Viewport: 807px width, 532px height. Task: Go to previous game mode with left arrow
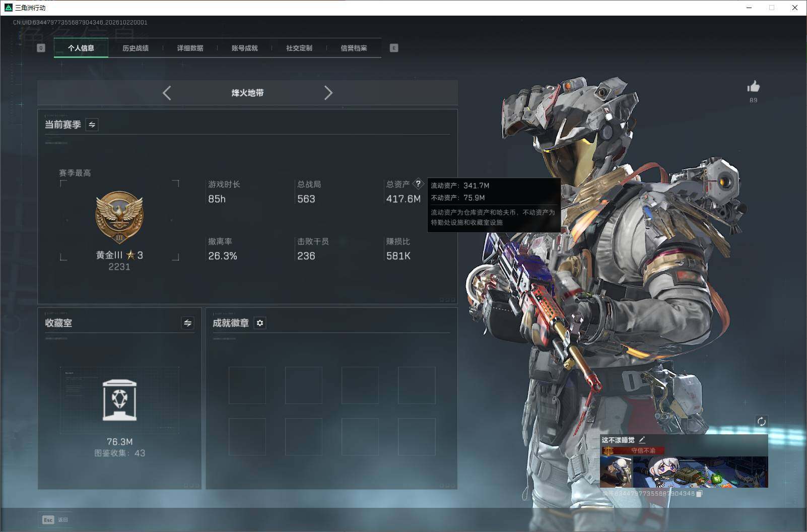(x=167, y=93)
